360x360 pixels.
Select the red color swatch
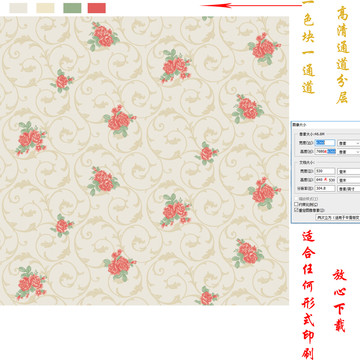[x=97, y=8]
